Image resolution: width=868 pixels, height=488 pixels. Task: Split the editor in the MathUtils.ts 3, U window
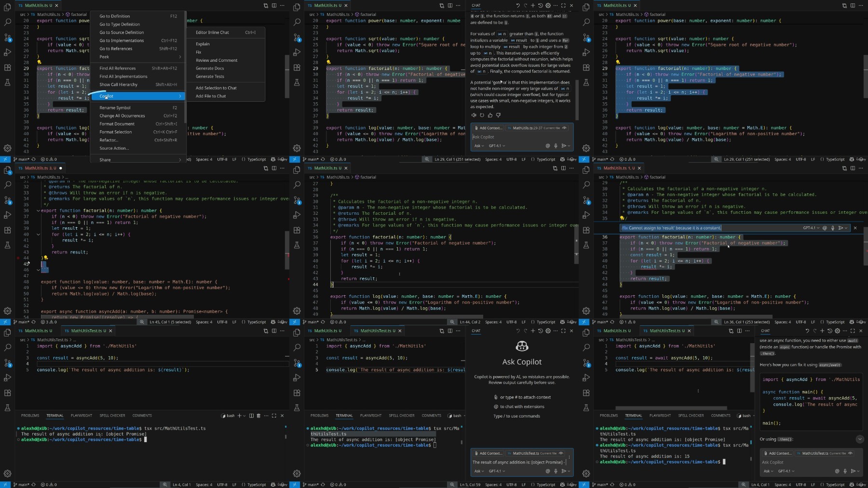pos(274,168)
